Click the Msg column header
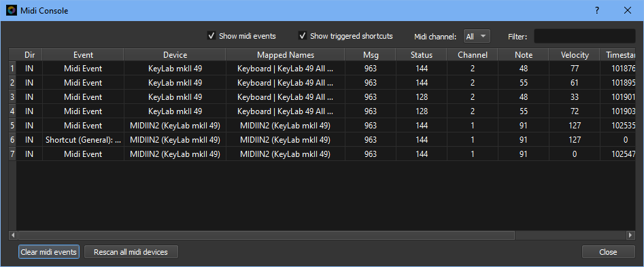Viewport: 644px width, 267px height. tap(371, 54)
